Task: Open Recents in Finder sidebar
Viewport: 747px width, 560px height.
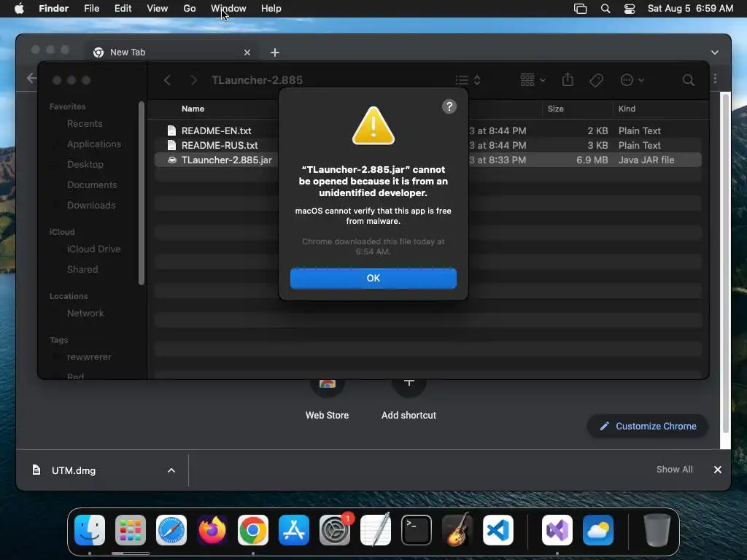Action: (85, 124)
